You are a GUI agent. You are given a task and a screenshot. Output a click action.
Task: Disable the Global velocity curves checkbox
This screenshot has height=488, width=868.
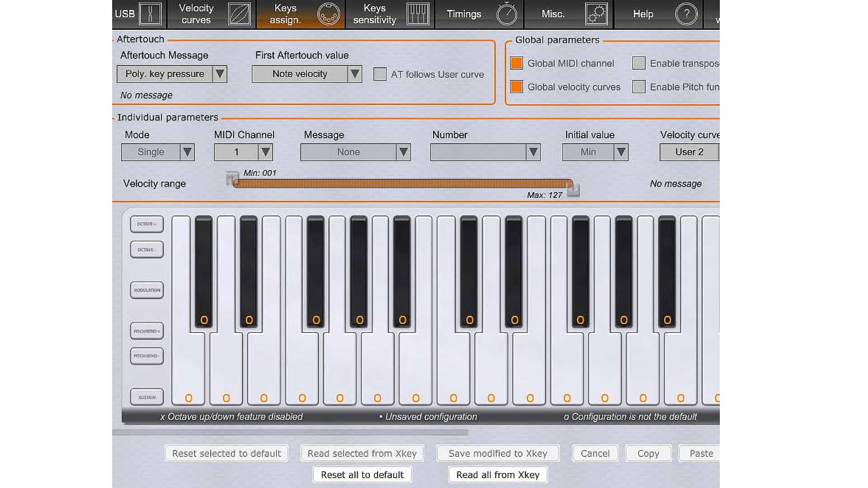click(x=516, y=87)
